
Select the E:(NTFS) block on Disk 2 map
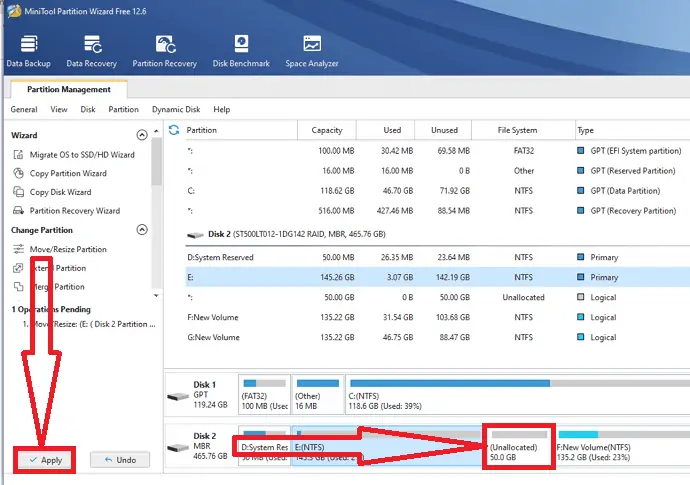coord(387,445)
